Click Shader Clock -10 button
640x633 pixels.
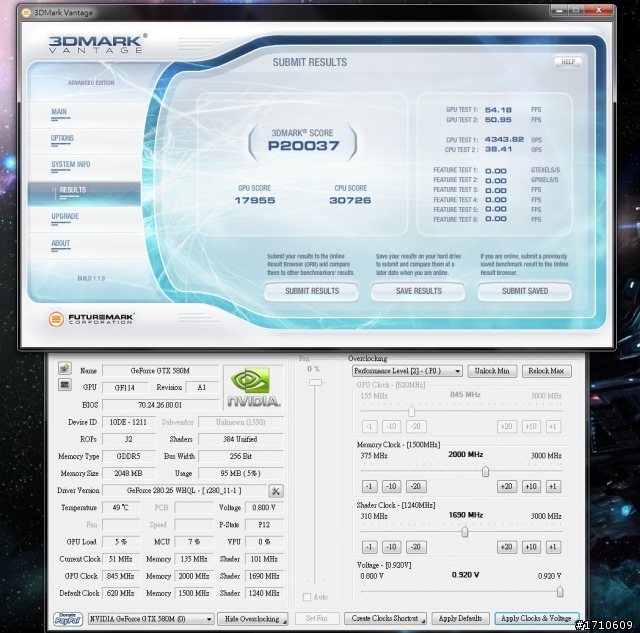pyautogui.click(x=391, y=547)
